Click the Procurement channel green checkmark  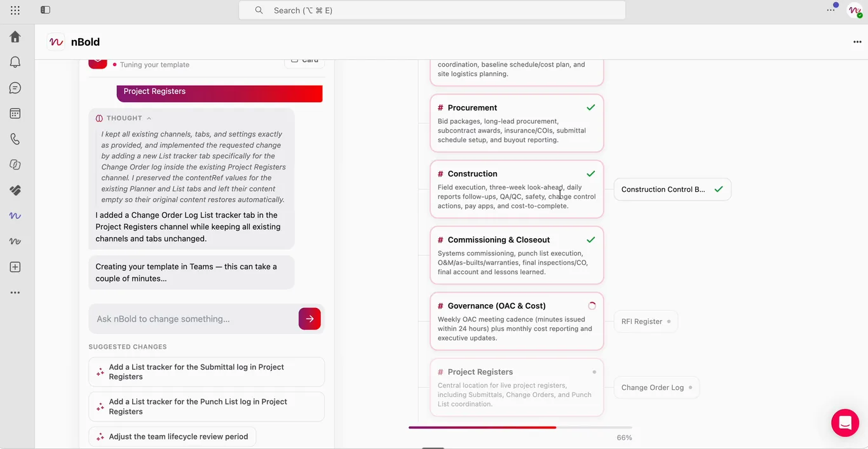coord(591,107)
